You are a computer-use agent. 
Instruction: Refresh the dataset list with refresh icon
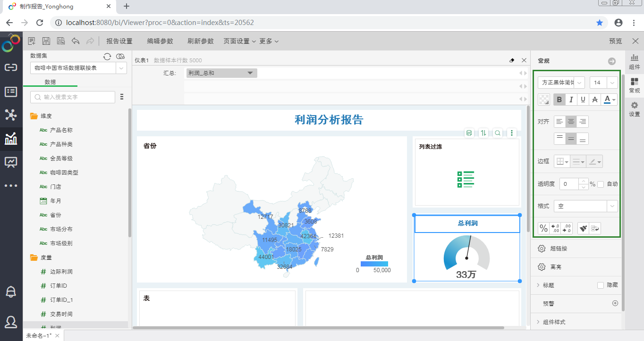[107, 56]
